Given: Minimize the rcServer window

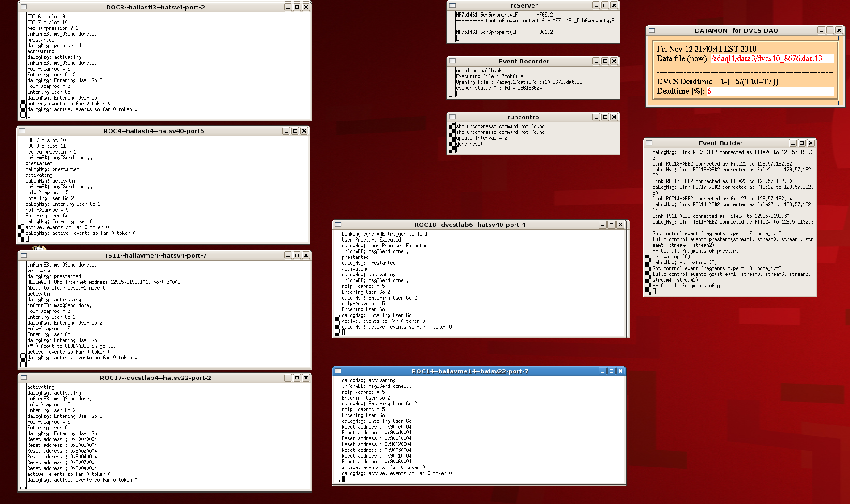Looking at the screenshot, I should [596, 5].
